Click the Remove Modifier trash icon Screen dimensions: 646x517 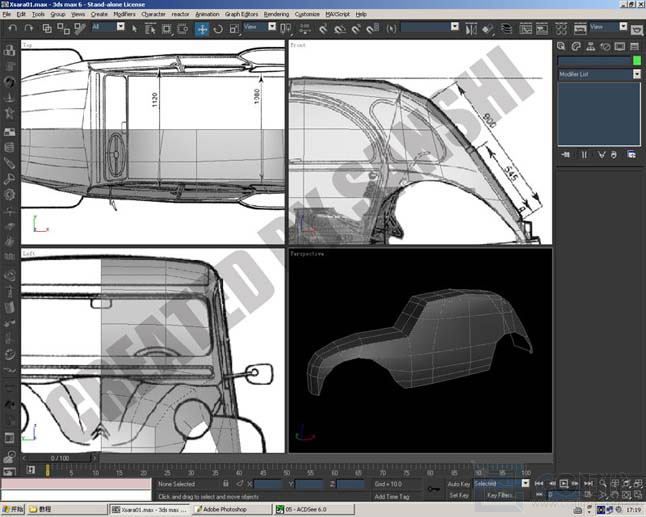(614, 154)
